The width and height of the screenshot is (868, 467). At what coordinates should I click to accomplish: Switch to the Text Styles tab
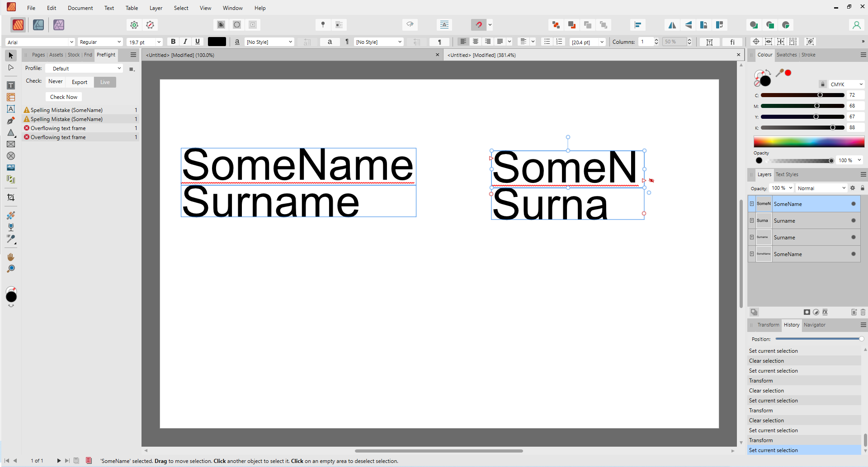(787, 174)
